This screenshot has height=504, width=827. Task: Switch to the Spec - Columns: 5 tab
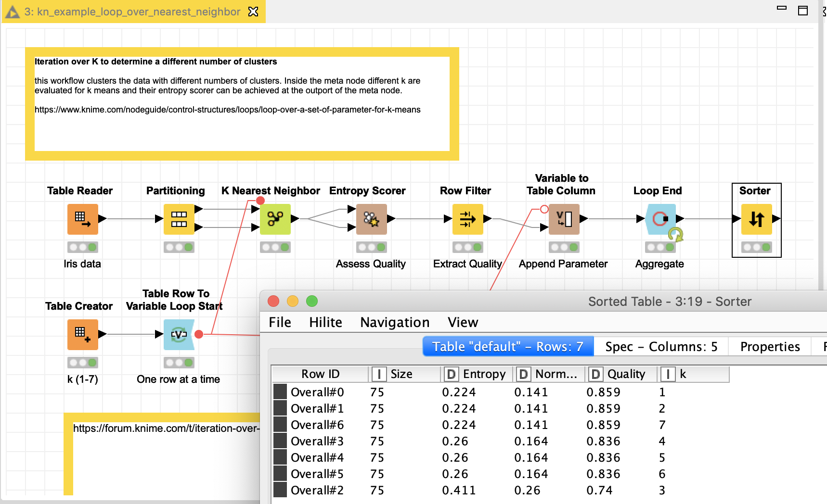(661, 347)
